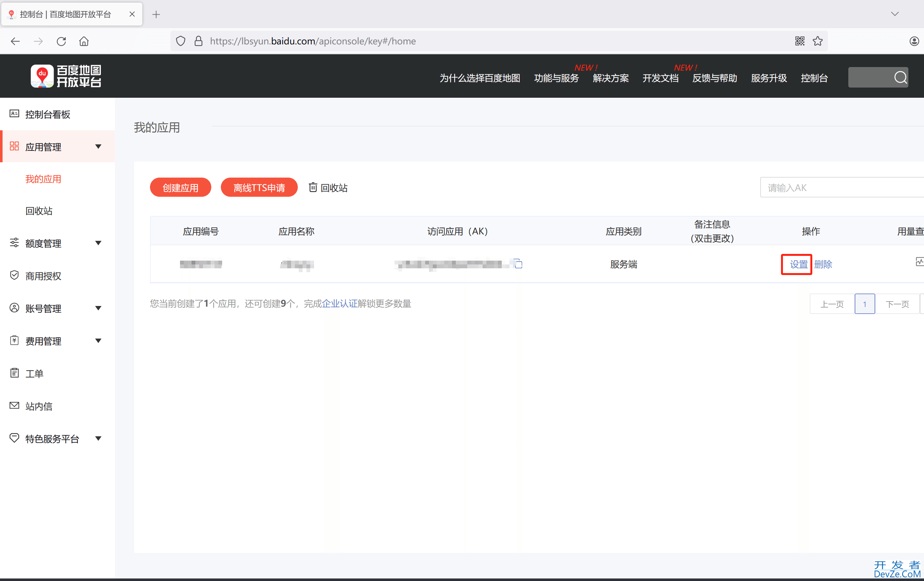This screenshot has width=924, height=581.
Task: Expand the 特色服务平台 arrow
Action: 98,438
